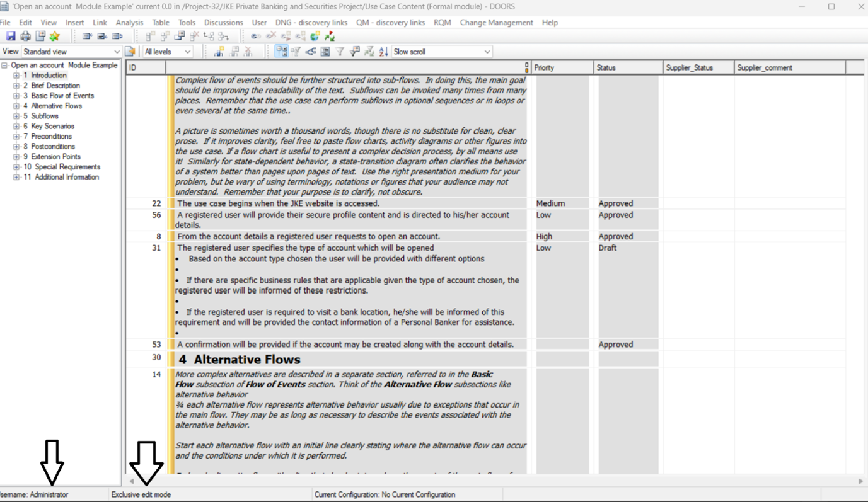Click the horizontal scrollbar right arrow
868x502 pixels.
pyautogui.click(x=860, y=481)
